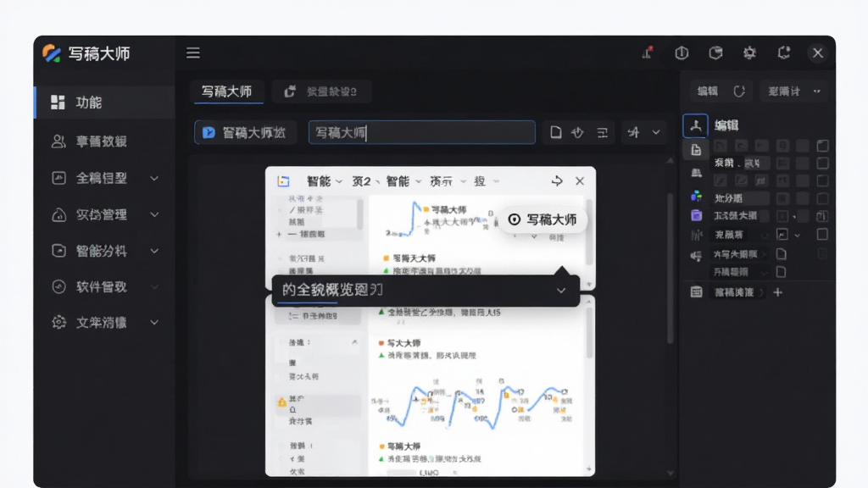Click the 编辑 button atop the right panel
The width and height of the screenshot is (868, 488).
coord(708,91)
